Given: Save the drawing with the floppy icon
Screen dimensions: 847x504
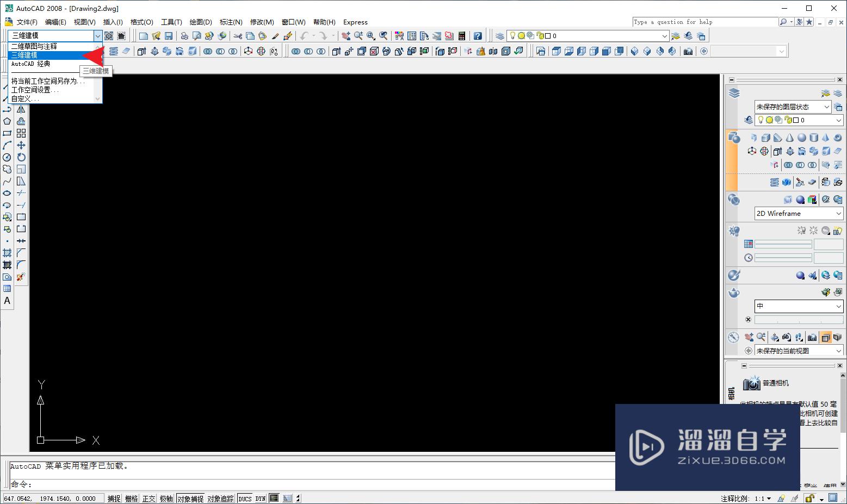Looking at the screenshot, I should tap(169, 36).
